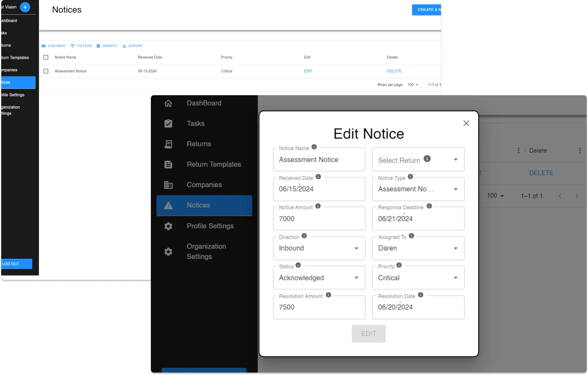Open Companies using the building icon
588x375 pixels.
[168, 185]
